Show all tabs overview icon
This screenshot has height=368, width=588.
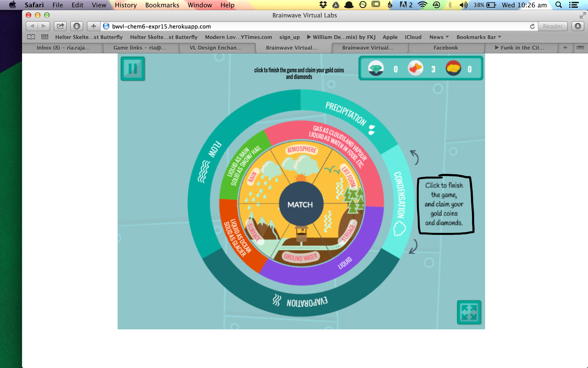(580, 48)
